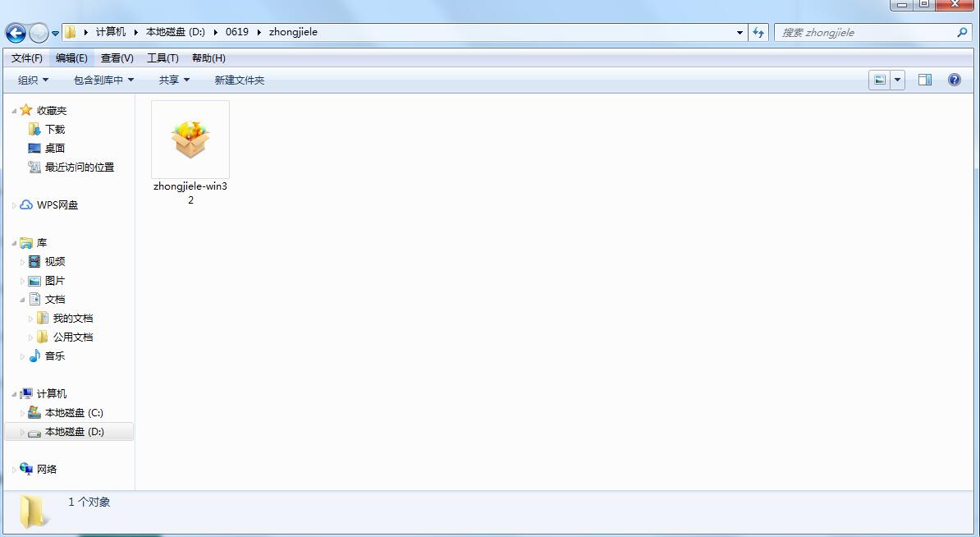980x537 pixels.
Task: Select the 图片 library
Action: (x=55, y=280)
